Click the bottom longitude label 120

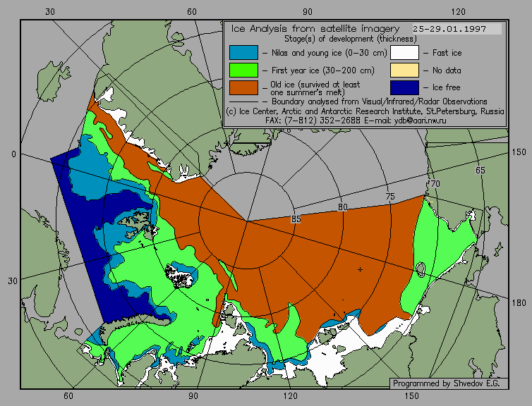coord(291,396)
